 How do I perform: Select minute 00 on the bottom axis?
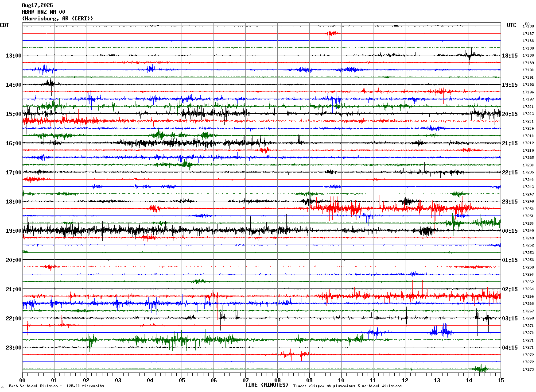point(22,380)
